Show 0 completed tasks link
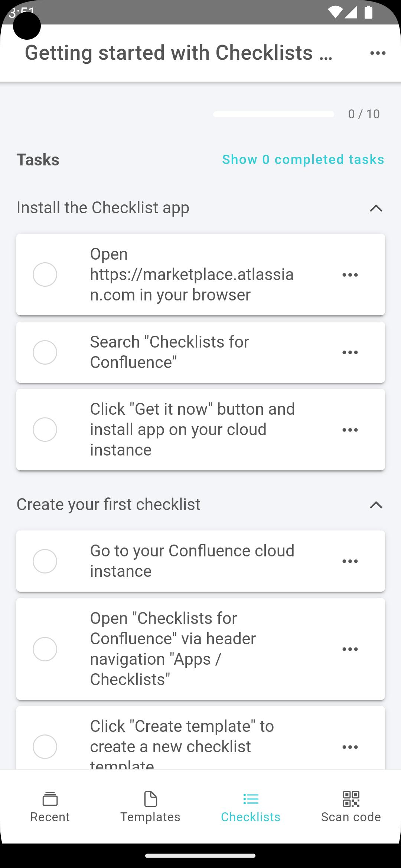The width and height of the screenshot is (401, 868). point(303,160)
